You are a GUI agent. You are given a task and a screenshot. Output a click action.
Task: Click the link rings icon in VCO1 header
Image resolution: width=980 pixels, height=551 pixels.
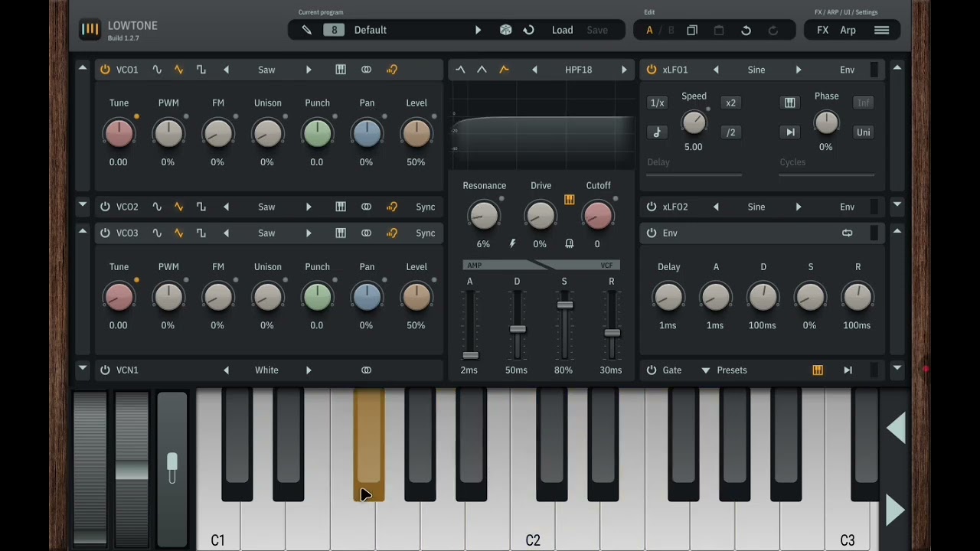(366, 70)
